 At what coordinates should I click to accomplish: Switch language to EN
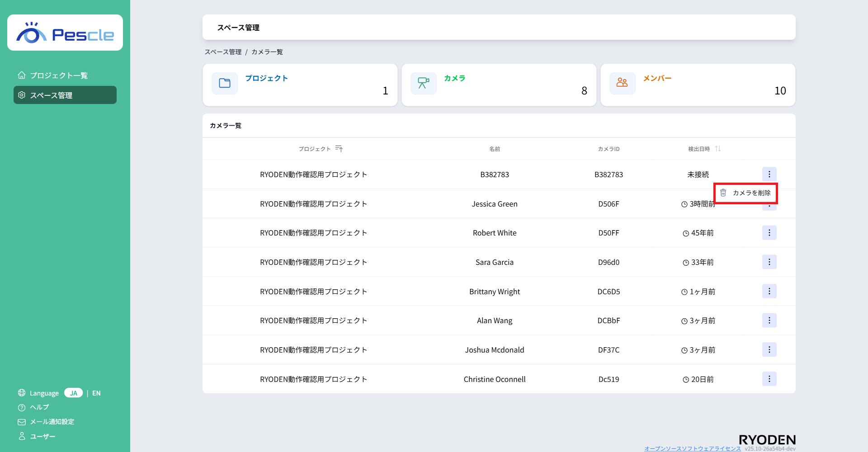tap(96, 393)
